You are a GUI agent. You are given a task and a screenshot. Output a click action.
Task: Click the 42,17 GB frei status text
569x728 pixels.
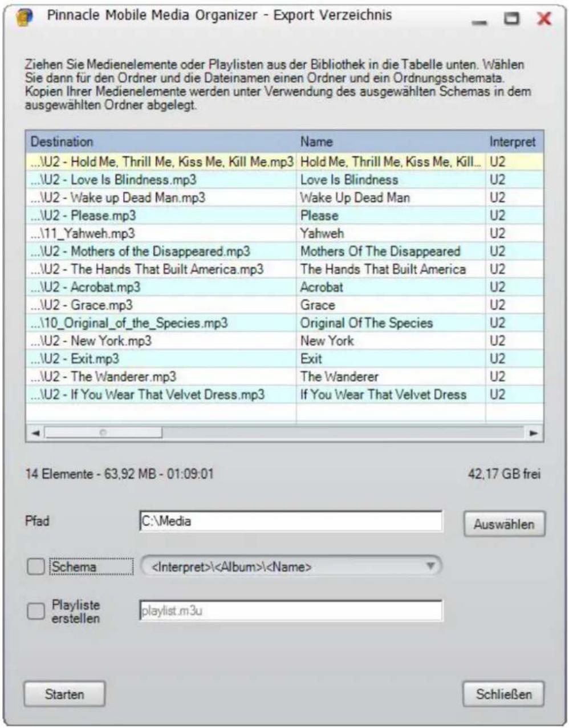click(505, 474)
